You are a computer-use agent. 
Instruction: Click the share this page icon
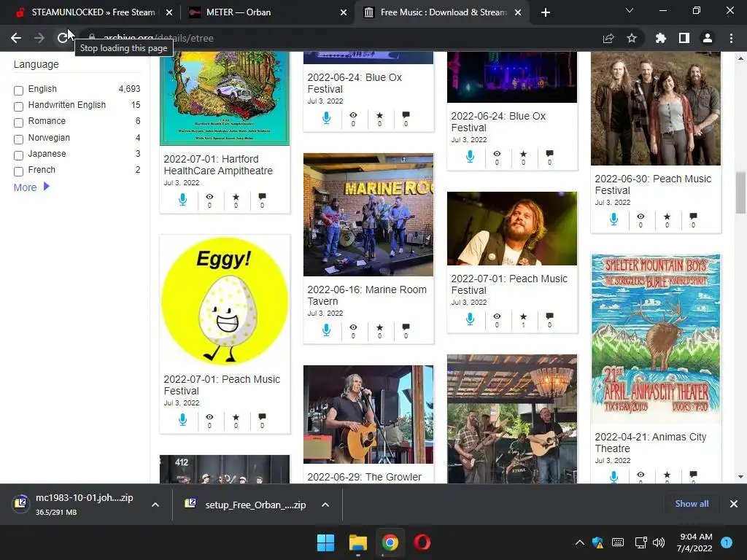coord(608,38)
